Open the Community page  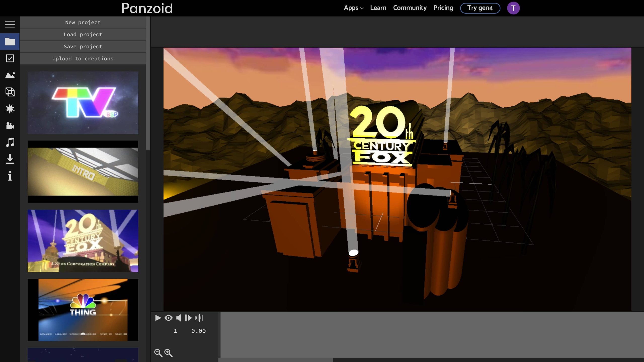click(410, 8)
